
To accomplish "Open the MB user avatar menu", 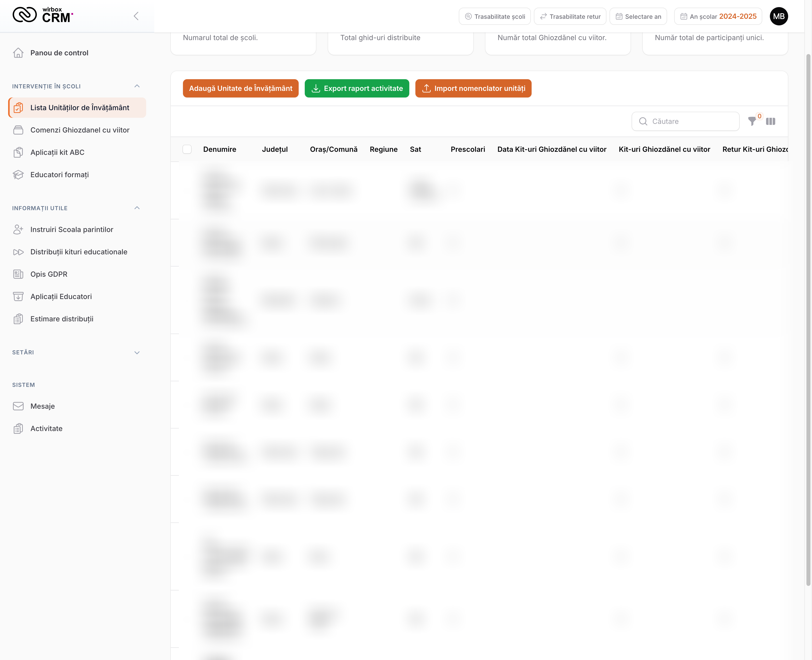I will (779, 16).
